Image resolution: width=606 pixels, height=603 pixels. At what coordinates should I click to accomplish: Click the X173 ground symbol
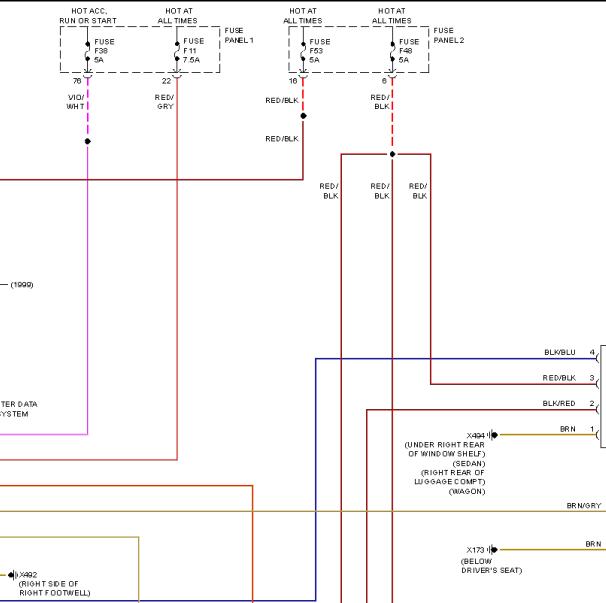click(493, 549)
